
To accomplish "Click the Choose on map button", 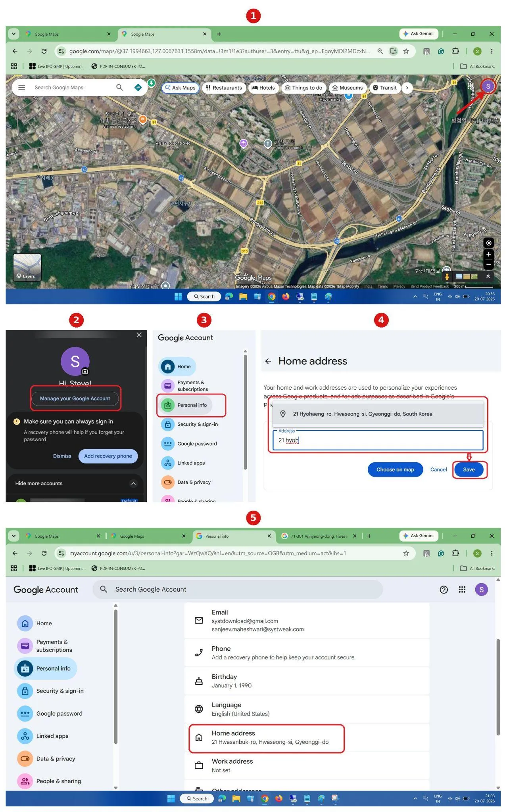I will click(395, 469).
